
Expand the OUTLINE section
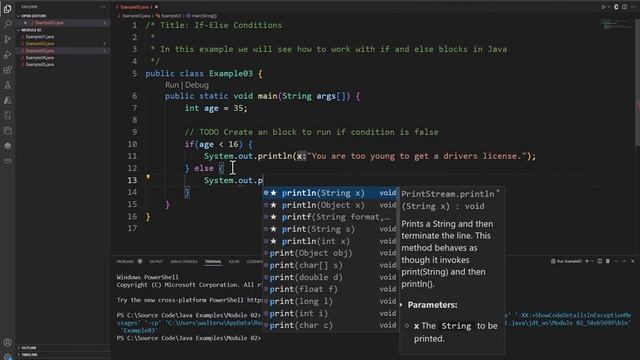pos(29,348)
